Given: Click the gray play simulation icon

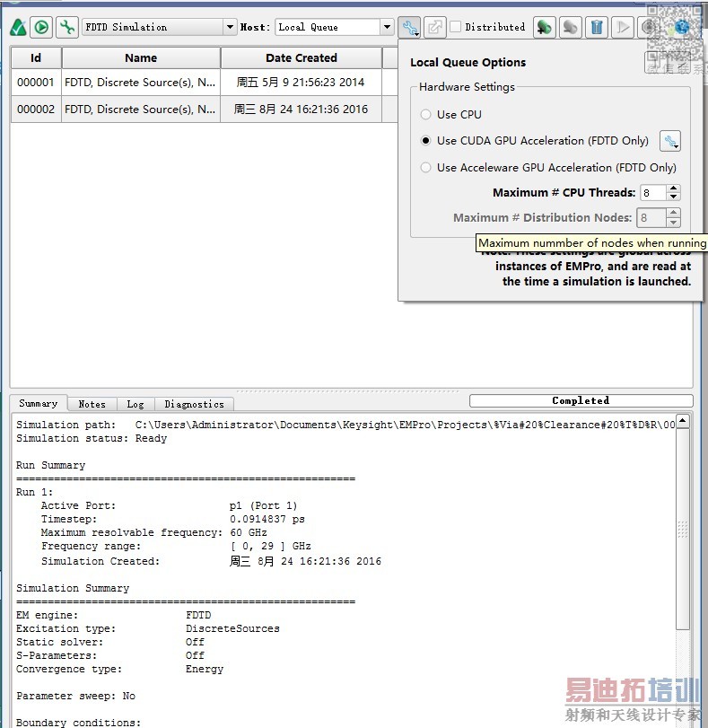Looking at the screenshot, I should 623,28.
